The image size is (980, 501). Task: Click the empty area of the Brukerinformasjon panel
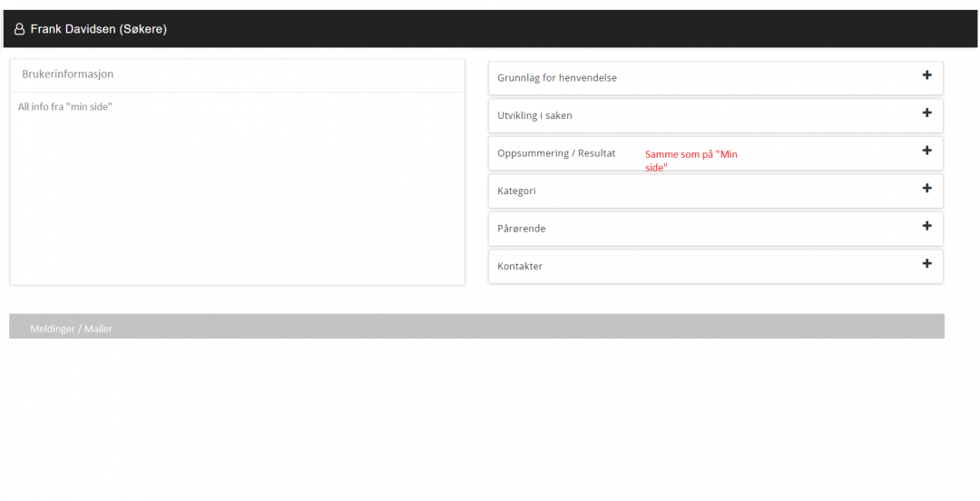[236, 200]
